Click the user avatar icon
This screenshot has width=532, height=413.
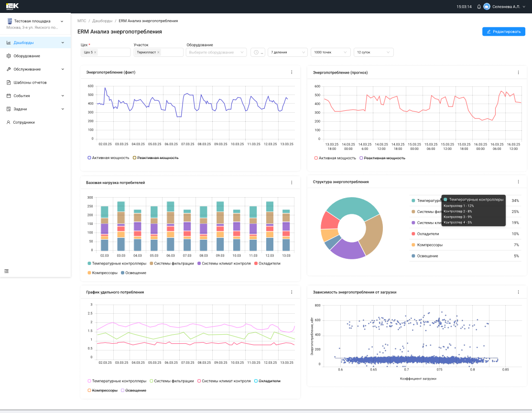(487, 6)
